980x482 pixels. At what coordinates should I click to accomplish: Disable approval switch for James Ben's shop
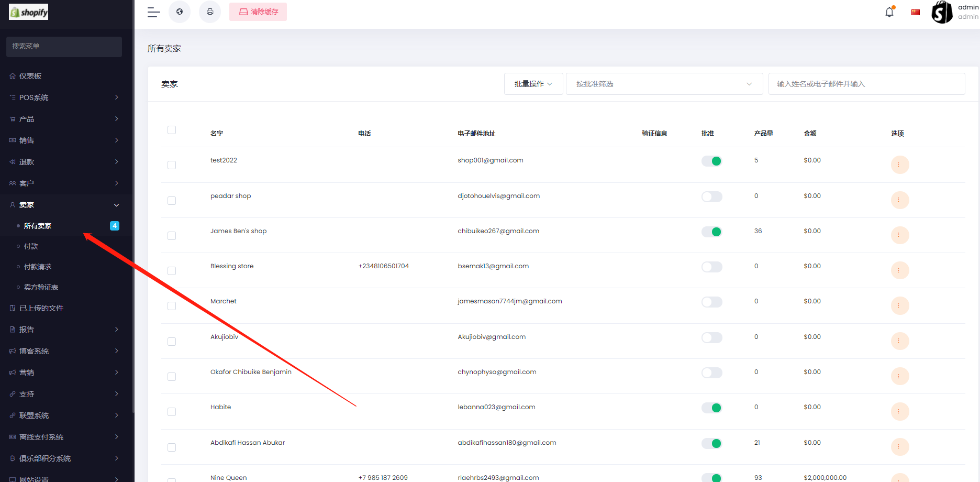[x=712, y=232]
